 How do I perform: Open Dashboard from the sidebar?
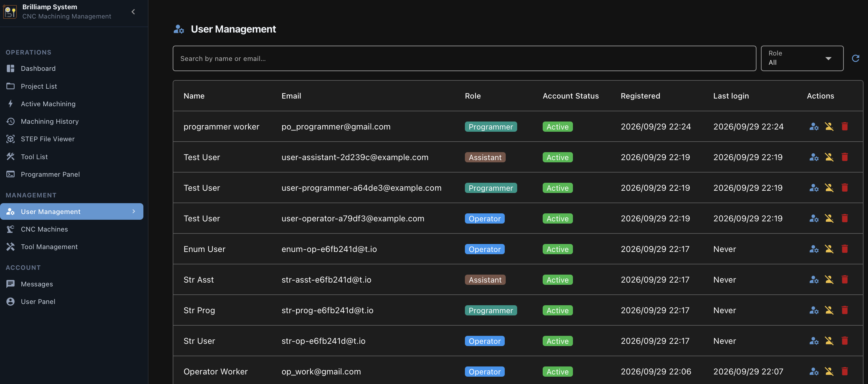pyautogui.click(x=71, y=69)
